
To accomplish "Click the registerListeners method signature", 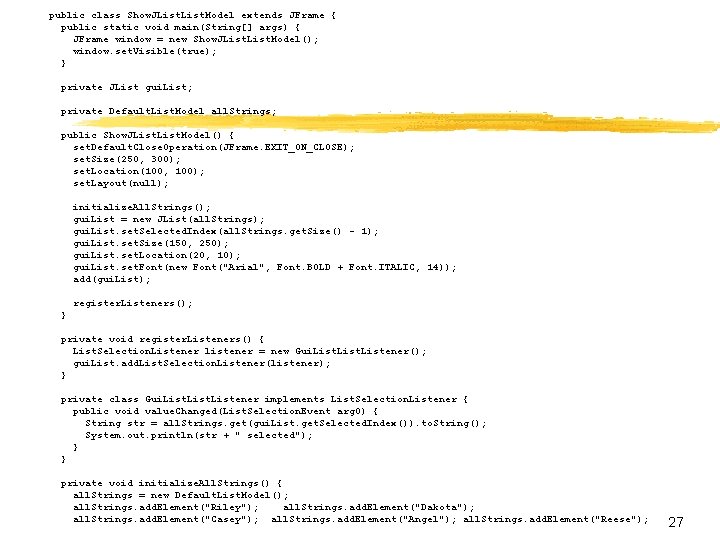I will 163,339.
